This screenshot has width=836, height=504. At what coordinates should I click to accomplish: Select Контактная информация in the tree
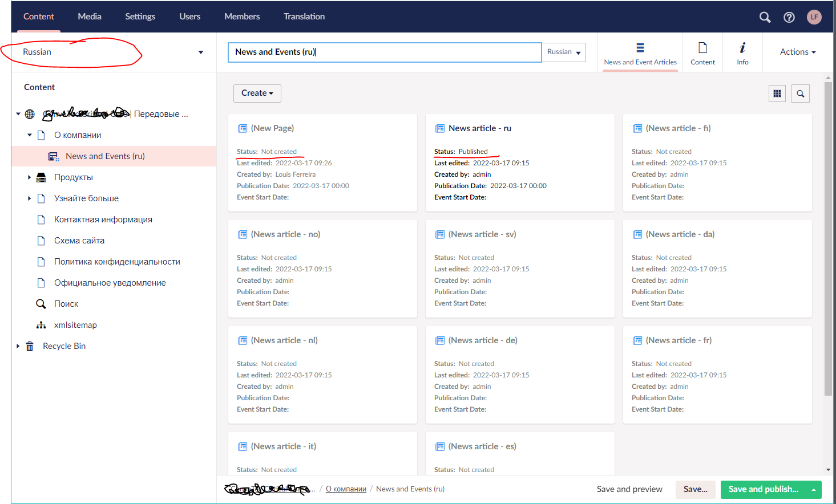click(103, 220)
